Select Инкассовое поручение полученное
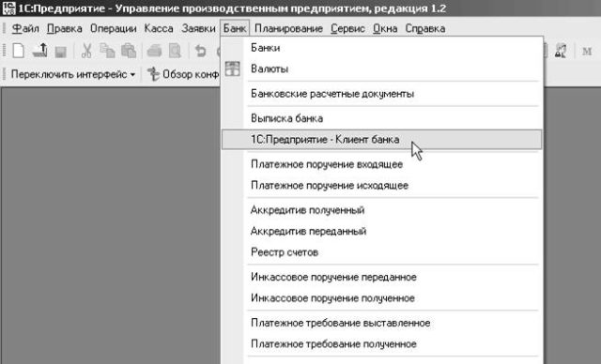 click(x=382, y=298)
